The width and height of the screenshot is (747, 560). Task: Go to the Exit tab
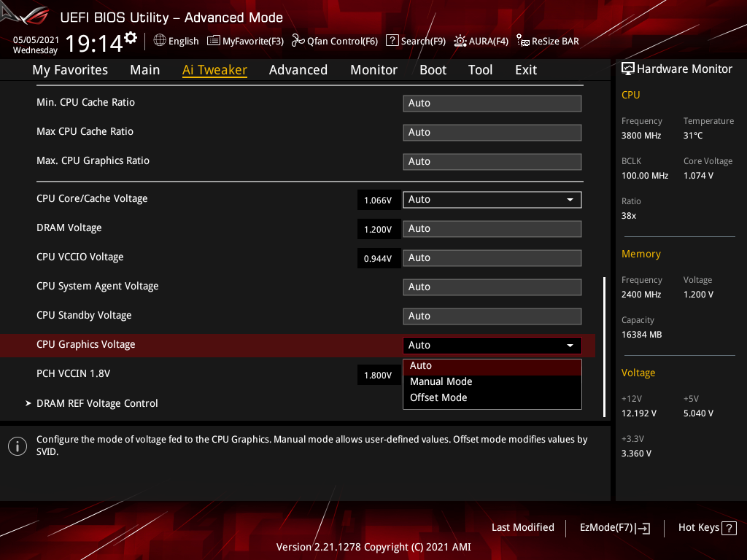click(526, 70)
